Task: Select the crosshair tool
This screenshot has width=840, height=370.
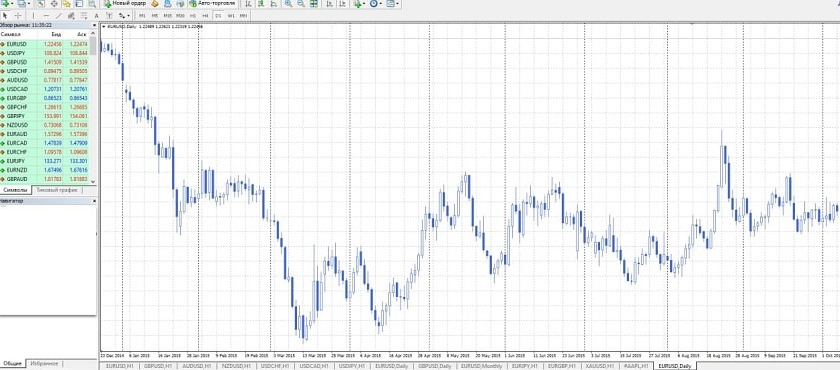Action: [18, 16]
